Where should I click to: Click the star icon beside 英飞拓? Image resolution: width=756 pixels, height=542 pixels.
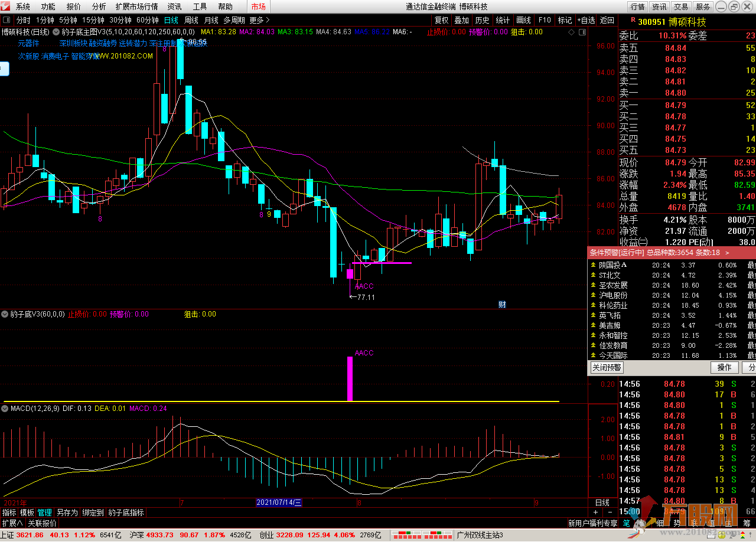[593, 315]
